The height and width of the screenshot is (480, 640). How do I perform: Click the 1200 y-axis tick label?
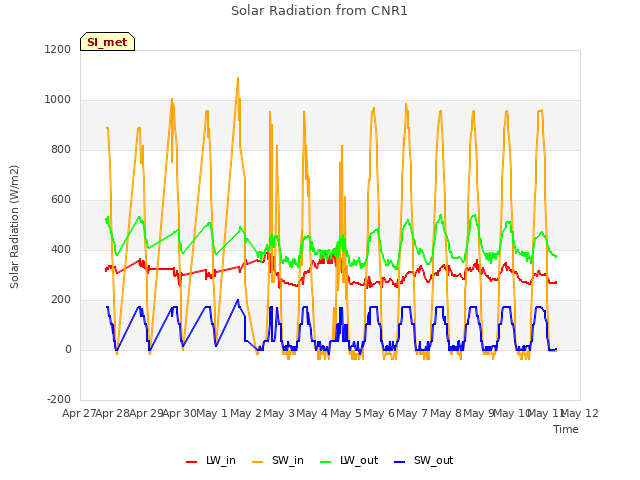point(58,49)
